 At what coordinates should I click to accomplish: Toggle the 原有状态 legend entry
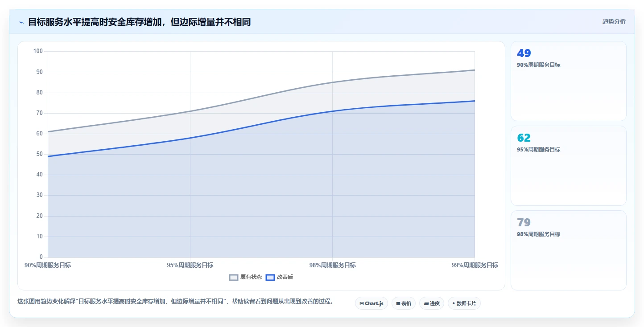pyautogui.click(x=245, y=277)
